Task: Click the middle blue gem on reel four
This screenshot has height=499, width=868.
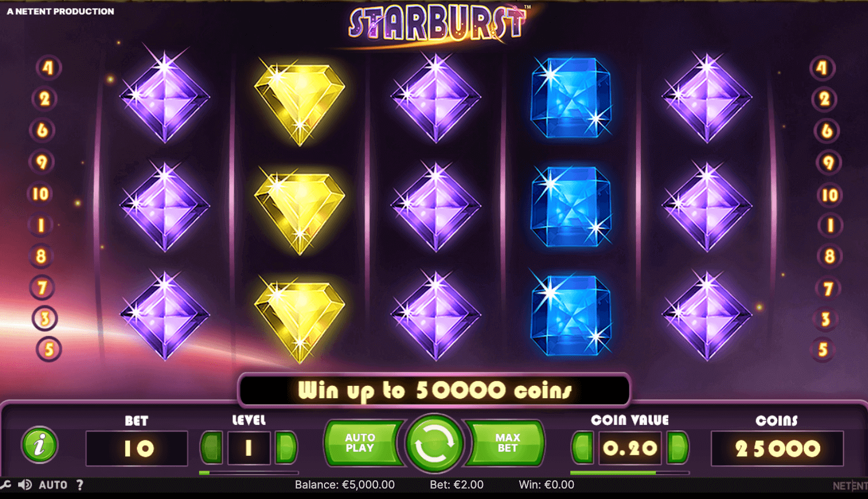Action: tap(571, 206)
